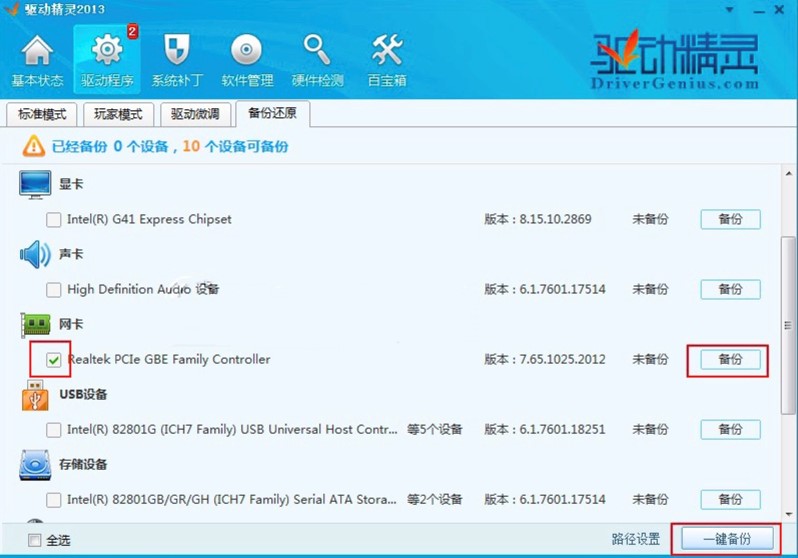Close the 驱动精灵2013 window

pos(779,10)
